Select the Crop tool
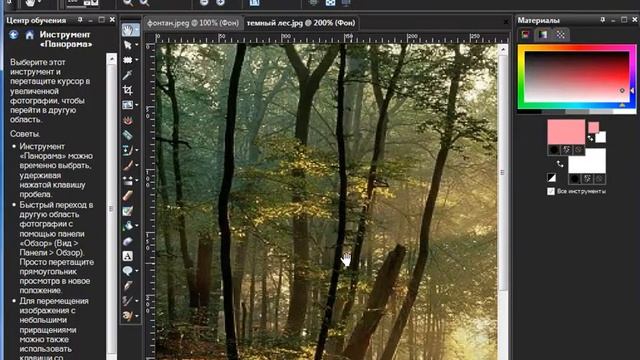Image resolution: width=640 pixels, height=360 pixels. click(x=127, y=90)
